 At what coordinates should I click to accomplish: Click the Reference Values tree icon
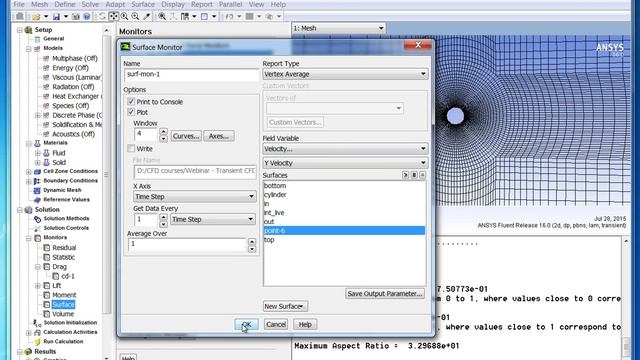click(x=37, y=200)
